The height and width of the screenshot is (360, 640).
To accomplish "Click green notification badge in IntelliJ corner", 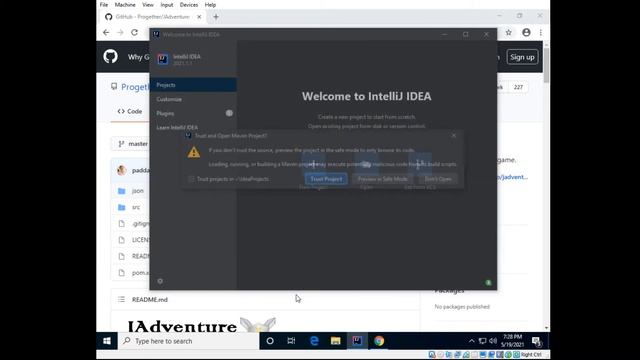I will (x=488, y=282).
